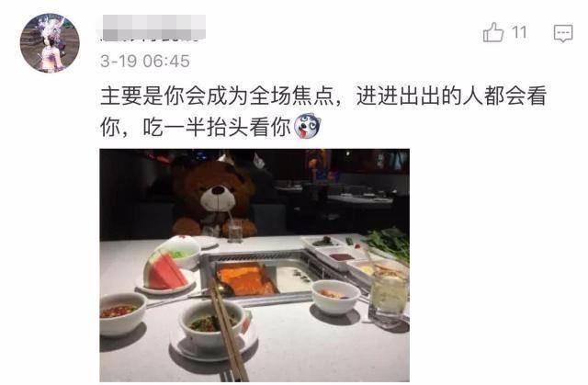
Task: Tap the husky dog emoji
Action: click(307, 126)
